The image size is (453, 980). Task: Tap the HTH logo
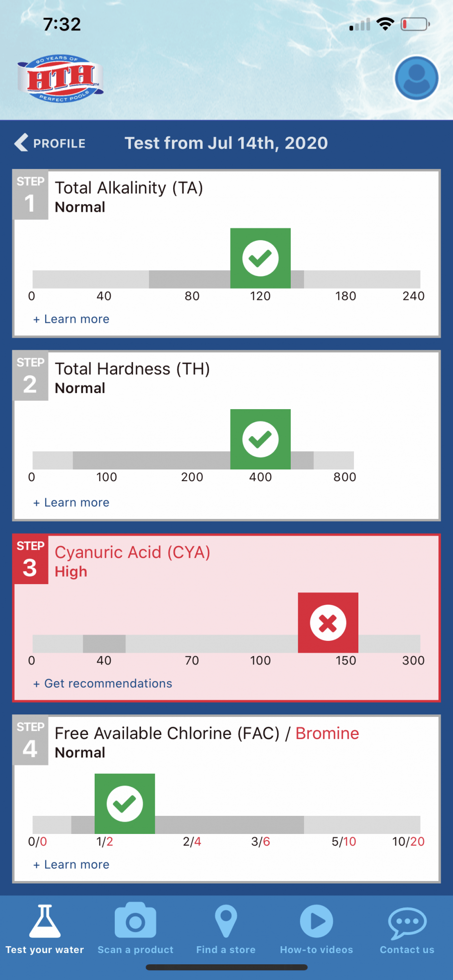[60, 78]
